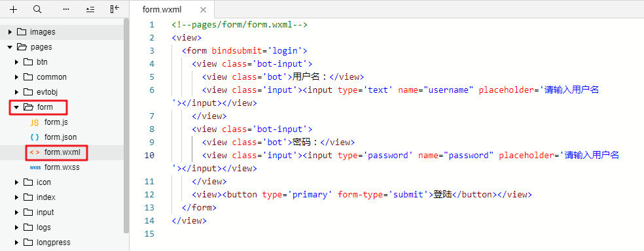Screen dimensions: 644x251
Task: Select the common folder
Action: tap(51, 77)
